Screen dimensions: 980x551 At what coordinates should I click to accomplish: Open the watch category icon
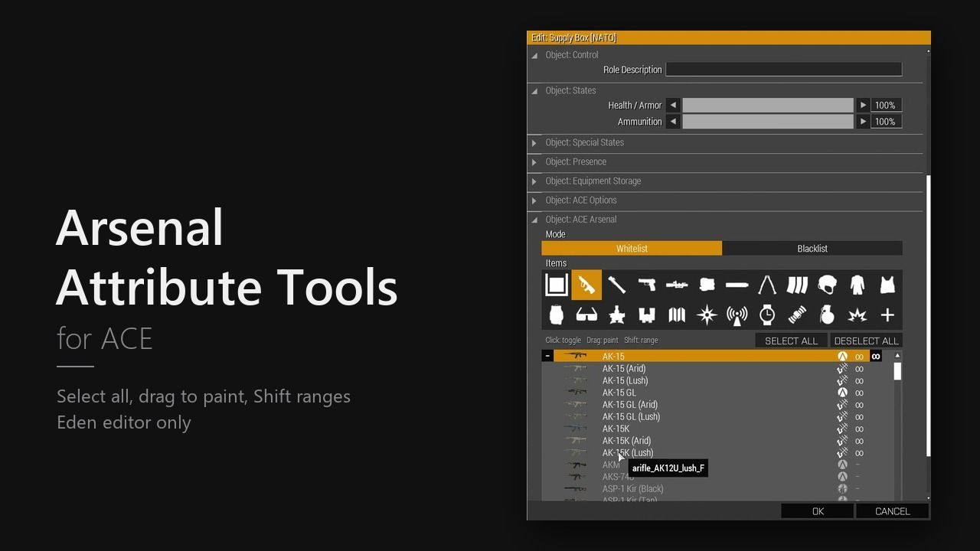coord(766,315)
